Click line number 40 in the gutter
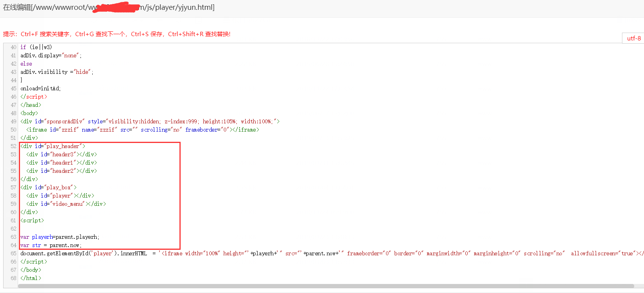644x293 pixels. click(x=13, y=47)
